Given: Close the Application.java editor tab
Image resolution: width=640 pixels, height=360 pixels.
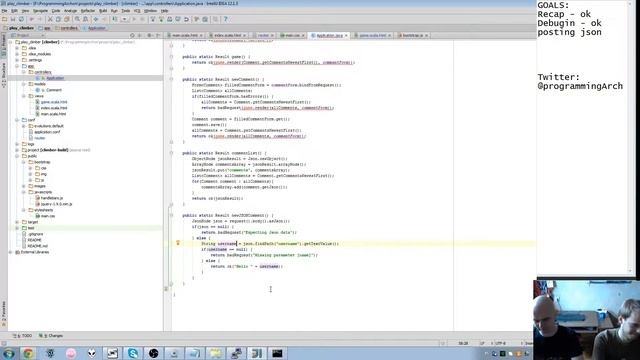Looking at the screenshot, I should tap(346, 36).
